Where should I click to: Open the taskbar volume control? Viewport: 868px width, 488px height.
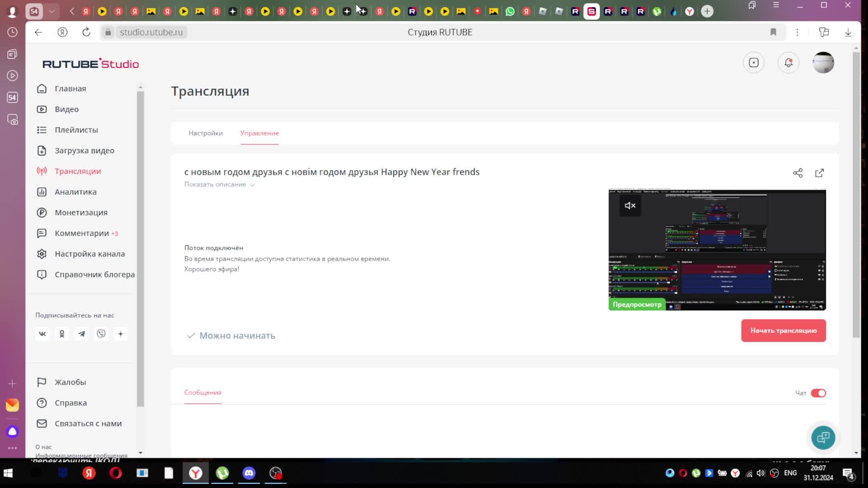pyautogui.click(x=761, y=473)
